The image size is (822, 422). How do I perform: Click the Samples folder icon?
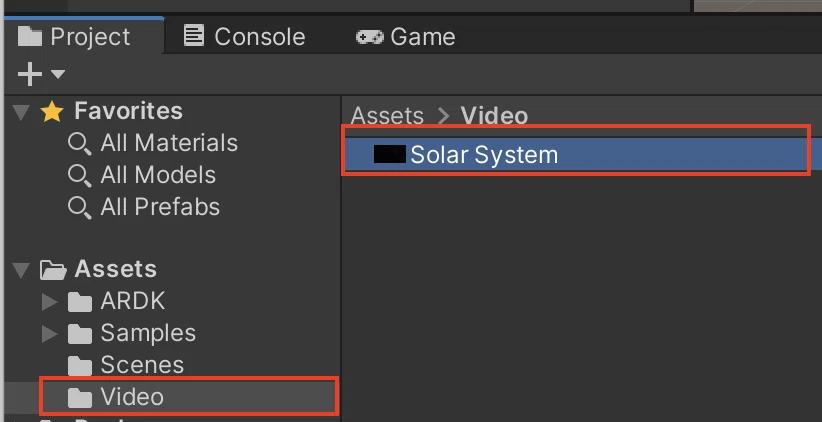click(80, 334)
